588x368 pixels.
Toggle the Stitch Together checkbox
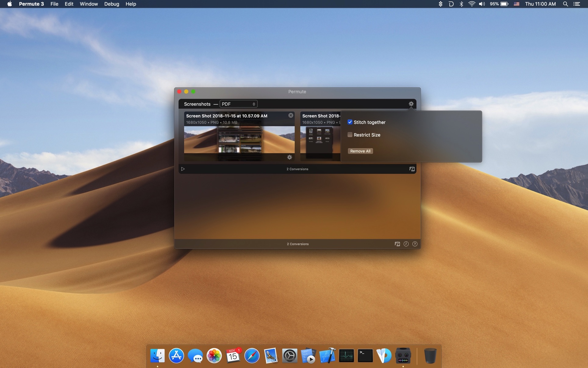[x=350, y=122]
